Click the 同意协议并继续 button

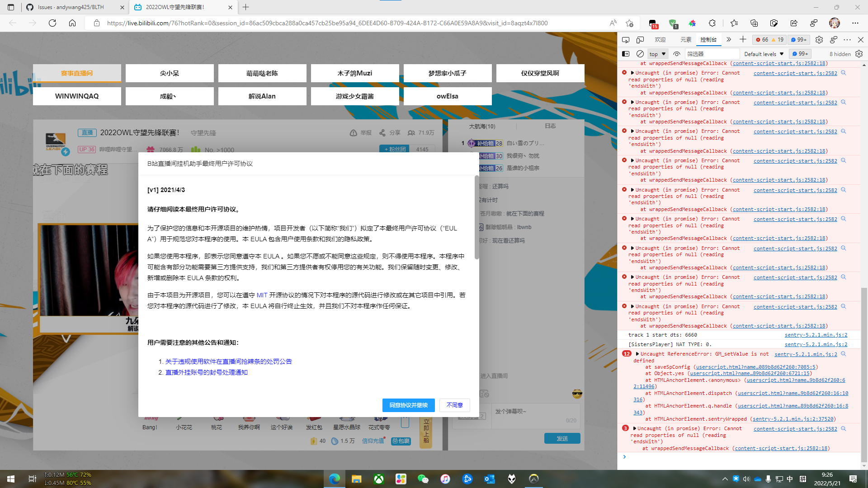[408, 405]
